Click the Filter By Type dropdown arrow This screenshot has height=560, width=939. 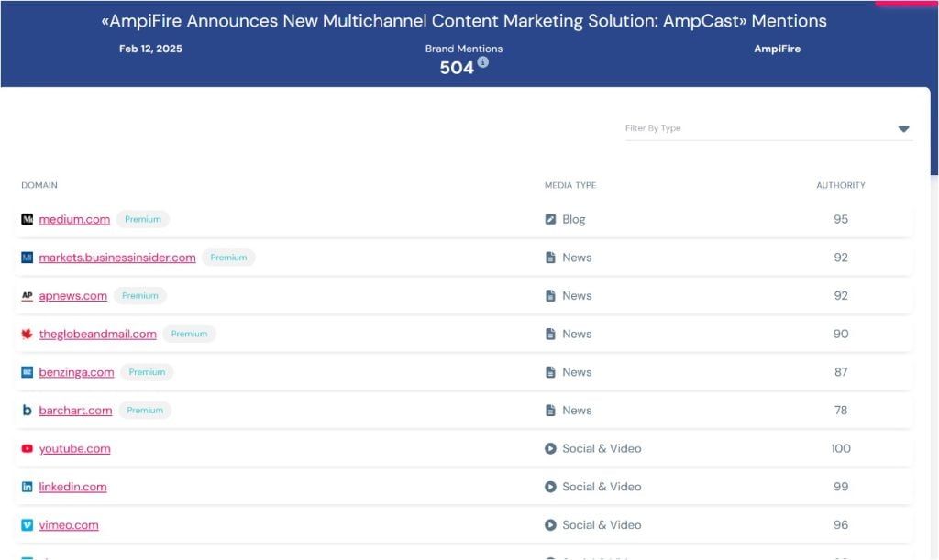(x=903, y=128)
